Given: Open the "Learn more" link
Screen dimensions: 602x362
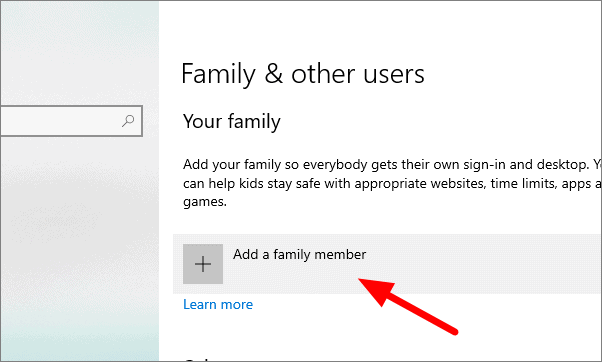Looking at the screenshot, I should pyautogui.click(x=218, y=304).
